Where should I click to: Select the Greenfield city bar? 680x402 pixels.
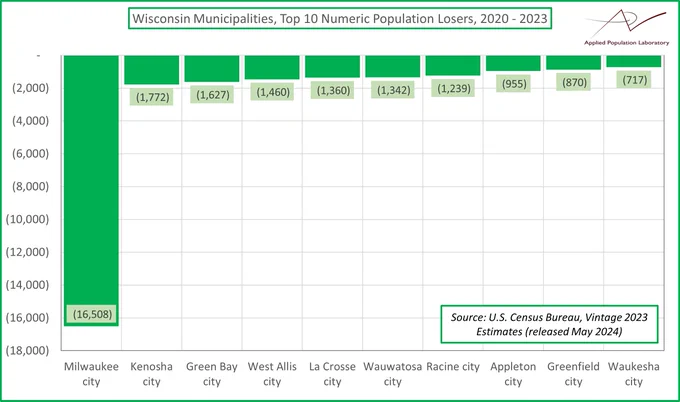point(573,62)
